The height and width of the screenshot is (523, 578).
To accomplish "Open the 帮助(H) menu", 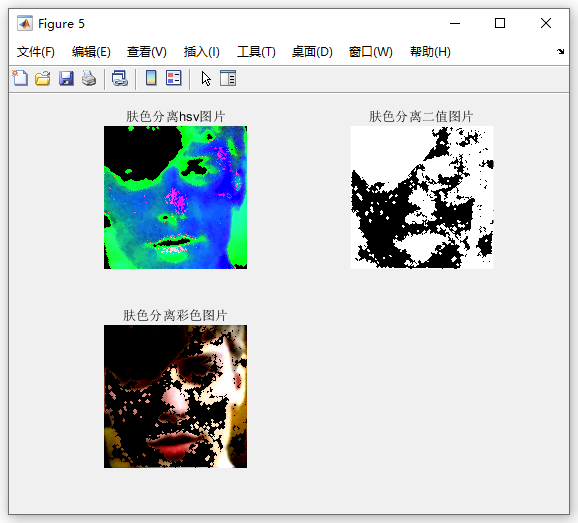I will point(430,52).
